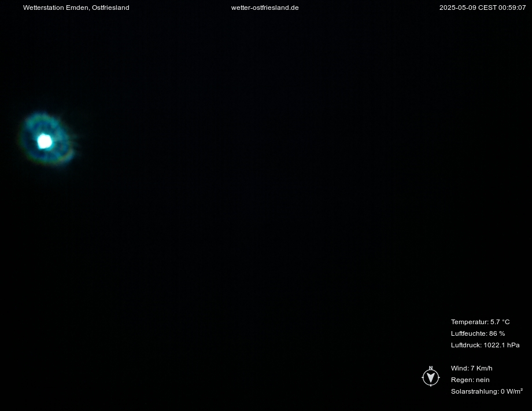
Task: Click the wind direction compass icon
Action: [x=431, y=376]
